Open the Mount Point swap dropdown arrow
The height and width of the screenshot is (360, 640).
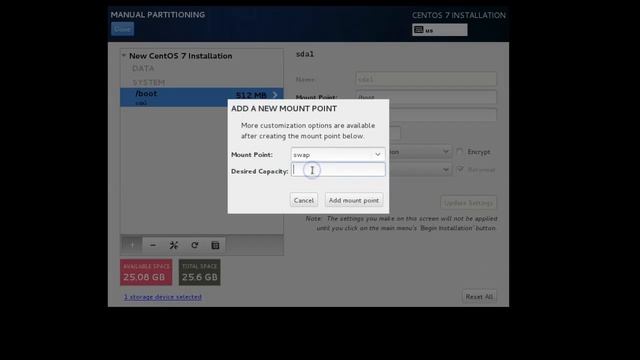pyautogui.click(x=378, y=154)
